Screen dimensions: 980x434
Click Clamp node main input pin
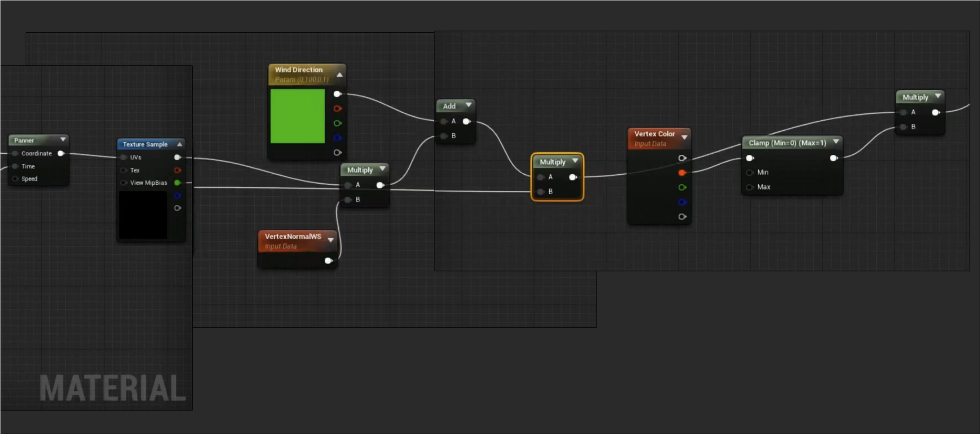pyautogui.click(x=750, y=158)
